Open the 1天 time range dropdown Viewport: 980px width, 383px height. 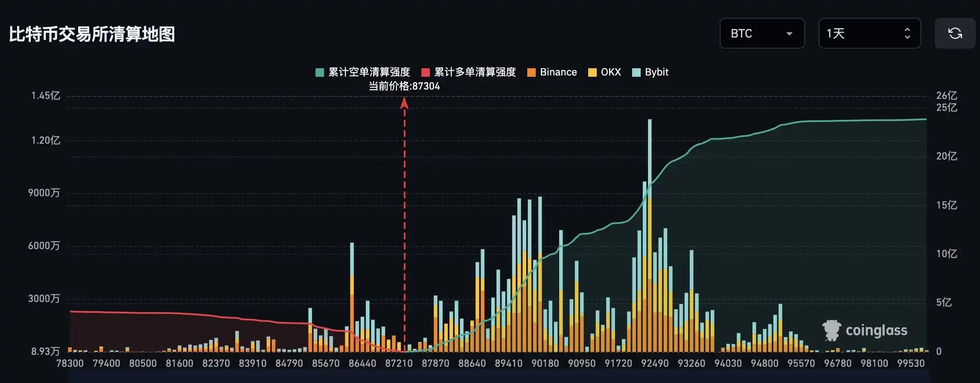point(869,33)
